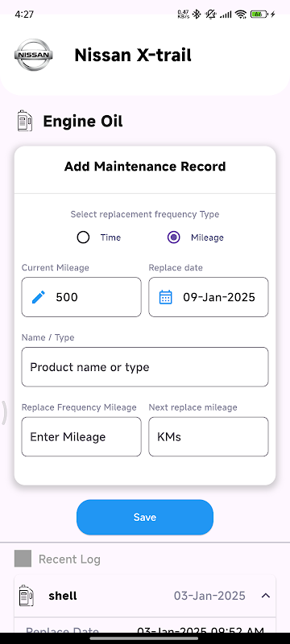The image size is (290, 644).
Task: Focus the Product name or type field
Action: tap(145, 367)
